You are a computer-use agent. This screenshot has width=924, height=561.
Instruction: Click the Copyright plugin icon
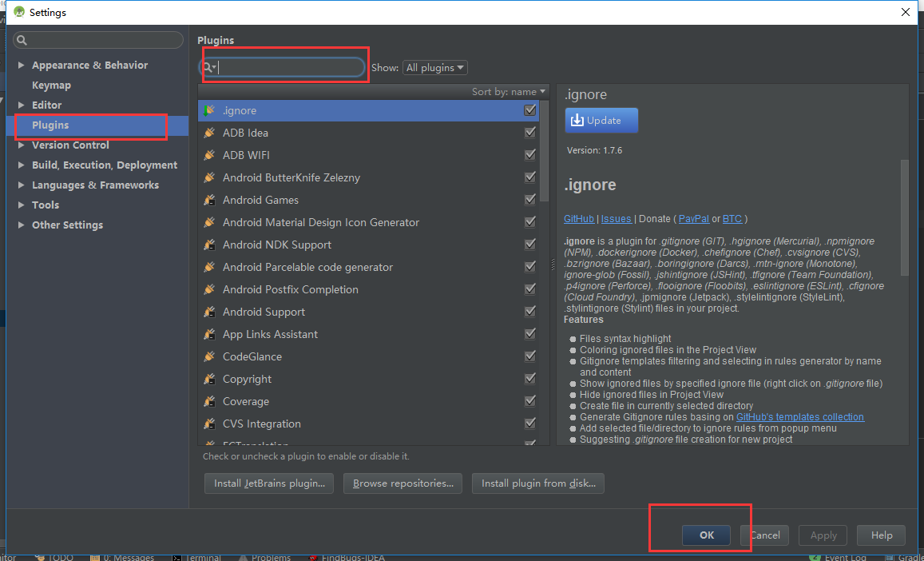pyautogui.click(x=208, y=380)
